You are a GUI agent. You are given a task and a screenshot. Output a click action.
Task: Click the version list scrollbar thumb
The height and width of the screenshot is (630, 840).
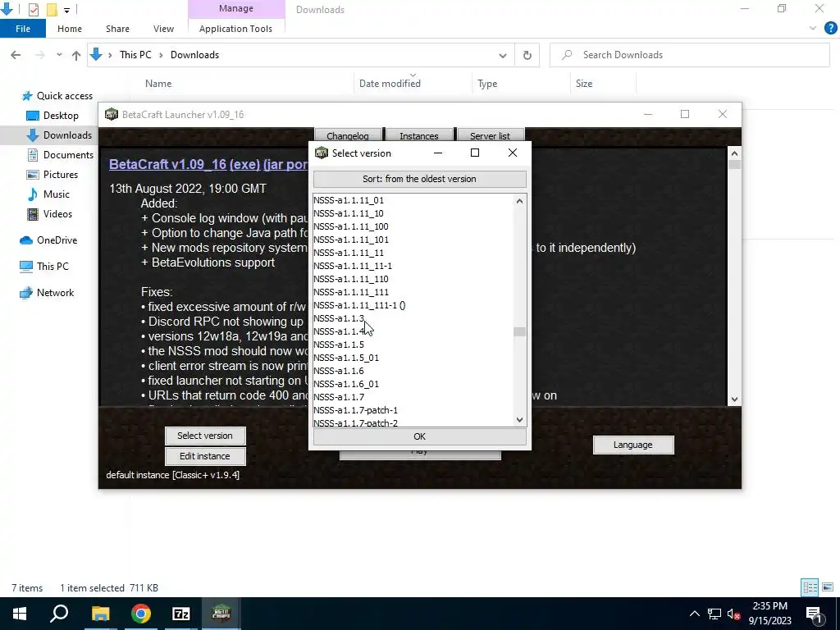point(519,332)
